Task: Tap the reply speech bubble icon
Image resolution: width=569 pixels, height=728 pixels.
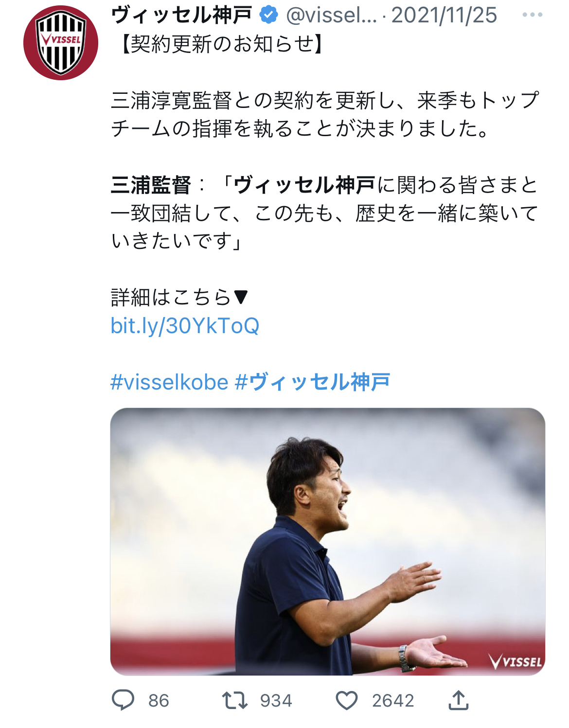Action: pyautogui.click(x=123, y=700)
